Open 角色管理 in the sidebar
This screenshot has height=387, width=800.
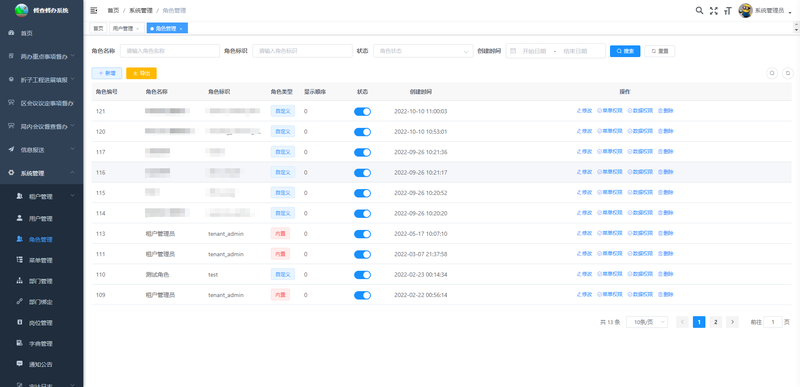[x=41, y=239]
